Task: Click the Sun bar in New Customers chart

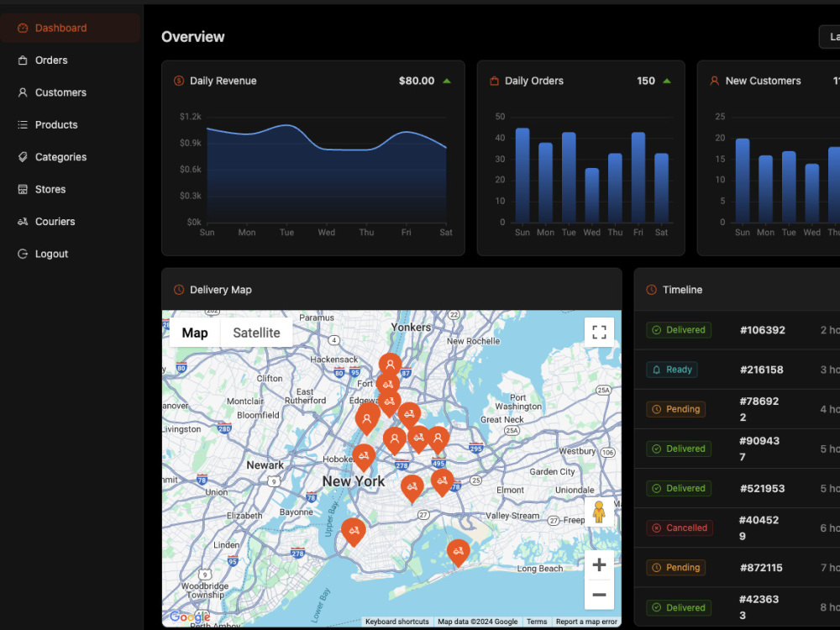Action: [742, 181]
